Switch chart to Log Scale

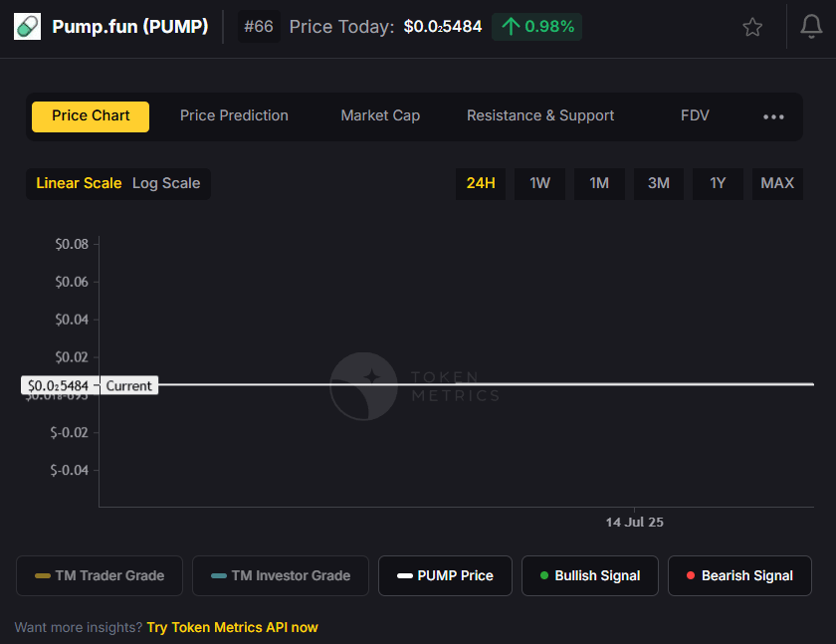(x=166, y=183)
